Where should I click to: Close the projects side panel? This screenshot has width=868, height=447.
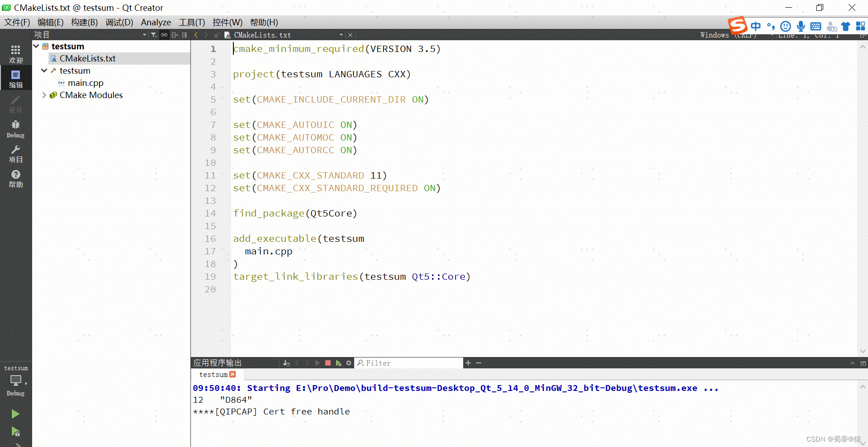click(185, 35)
